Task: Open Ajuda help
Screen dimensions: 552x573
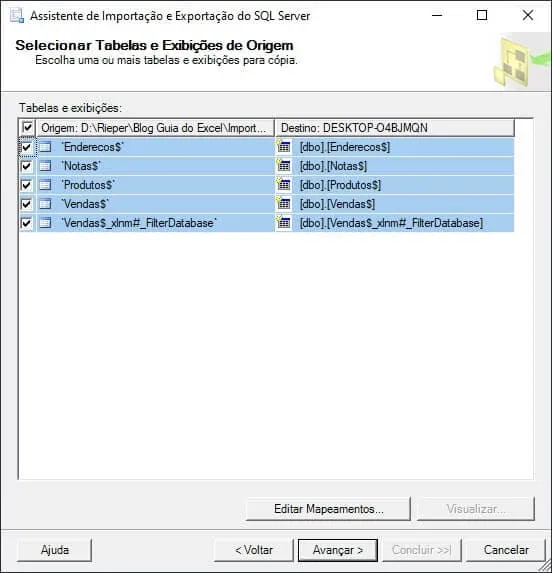Action: click(54, 550)
